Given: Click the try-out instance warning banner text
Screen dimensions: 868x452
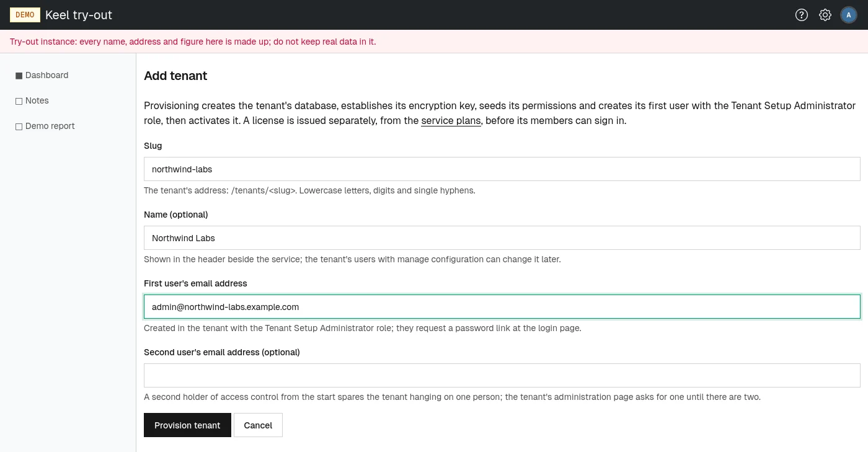Looking at the screenshot, I should pos(193,42).
